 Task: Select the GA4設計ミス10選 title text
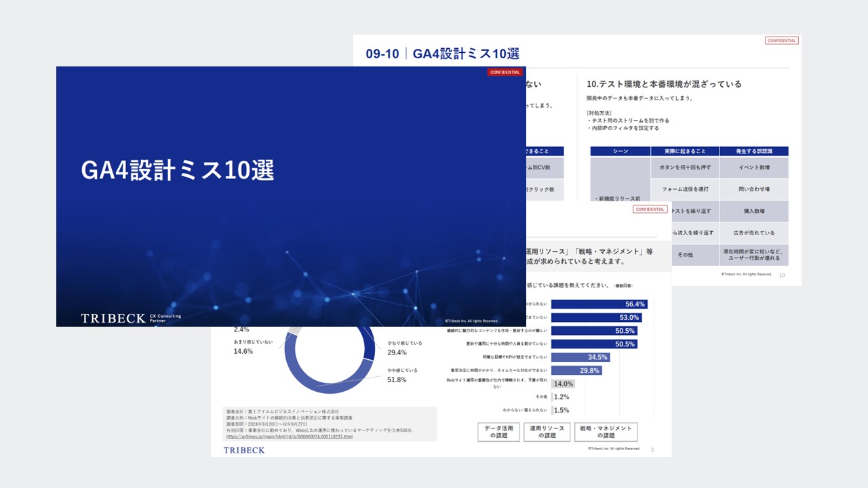tap(178, 171)
